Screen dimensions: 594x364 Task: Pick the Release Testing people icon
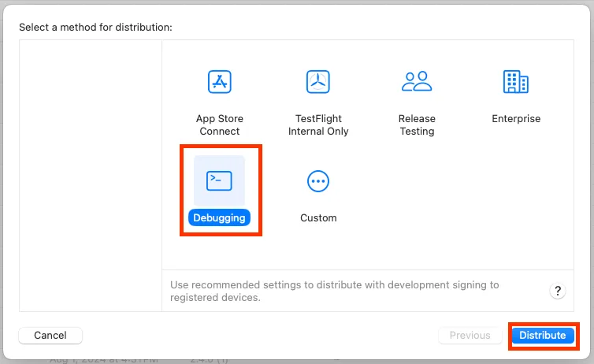coord(417,81)
